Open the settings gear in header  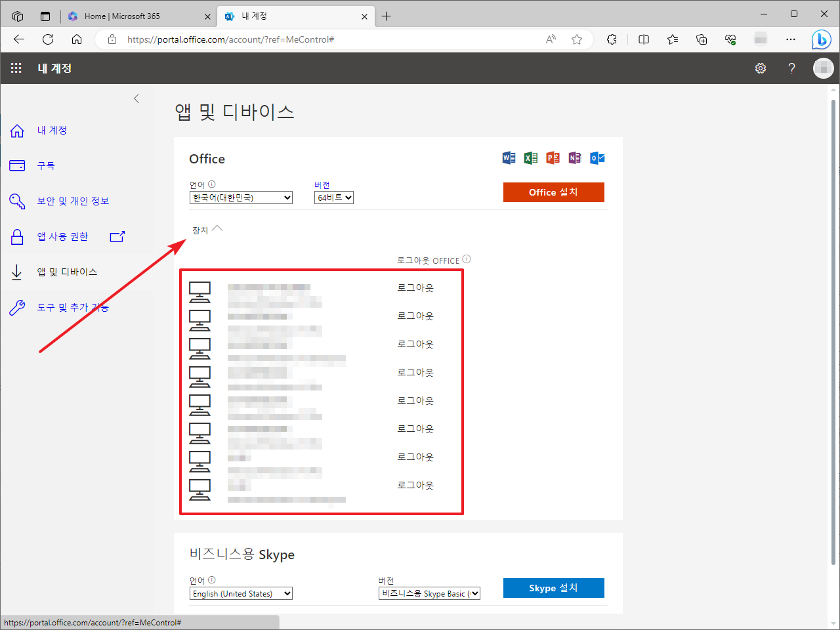click(x=761, y=68)
